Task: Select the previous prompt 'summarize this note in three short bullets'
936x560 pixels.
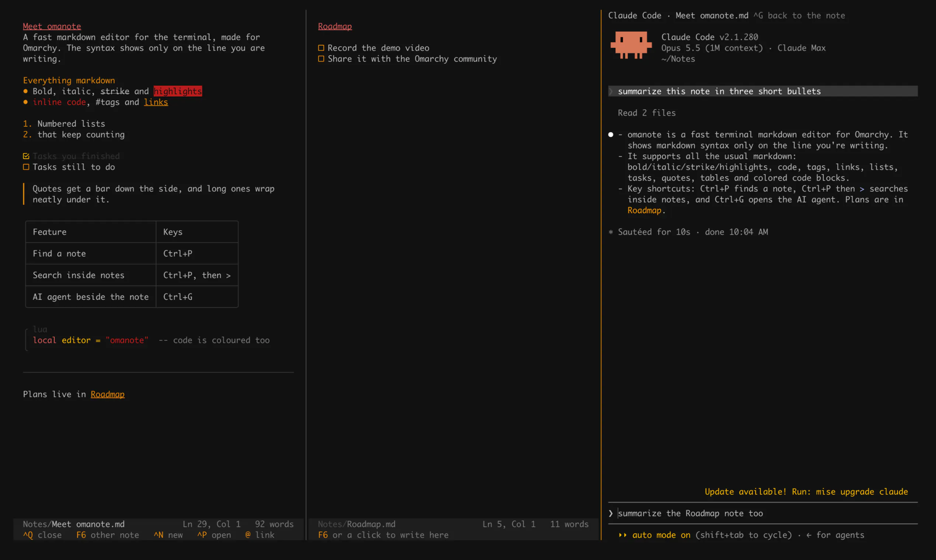Action: click(x=763, y=91)
